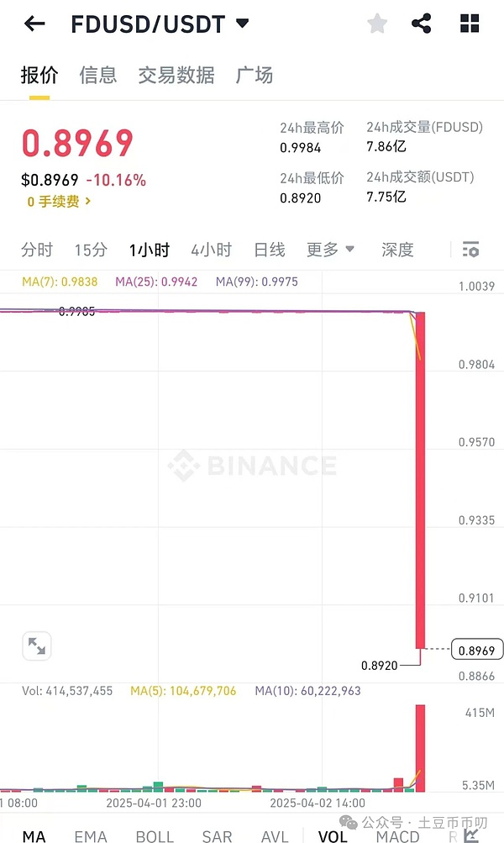The image size is (504, 843).
Task: Click the tall red volume bar
Action: click(x=420, y=747)
